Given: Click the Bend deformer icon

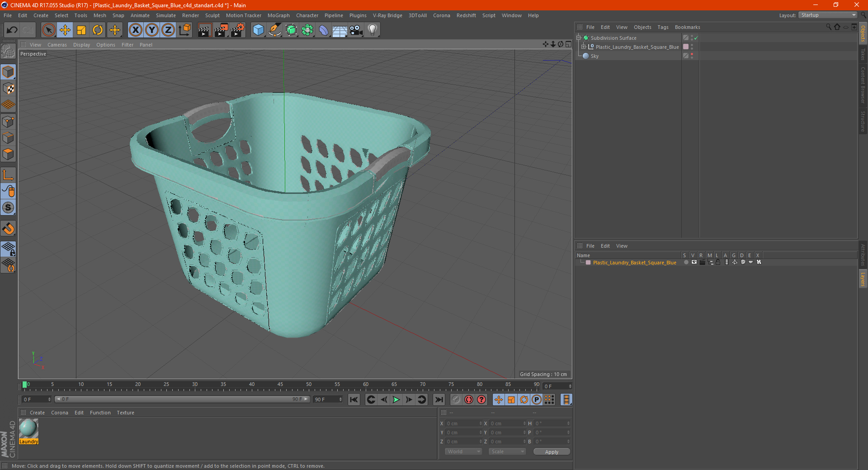Looking at the screenshot, I should click(x=324, y=30).
